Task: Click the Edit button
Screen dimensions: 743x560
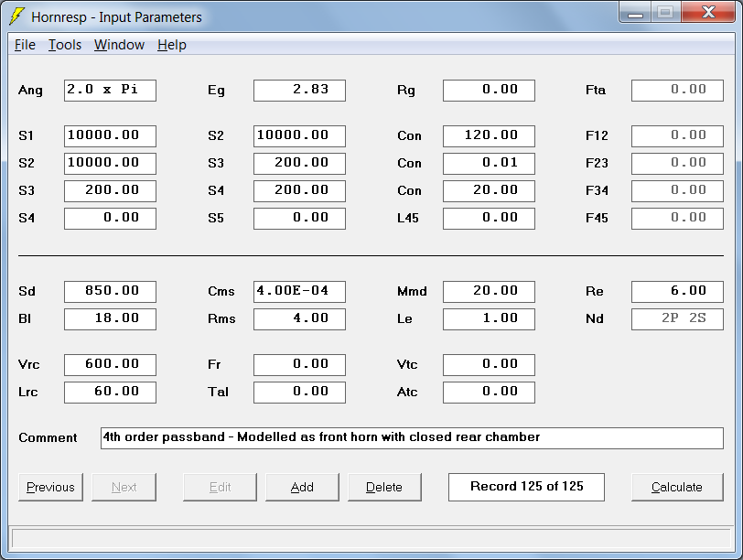Action: click(220, 487)
